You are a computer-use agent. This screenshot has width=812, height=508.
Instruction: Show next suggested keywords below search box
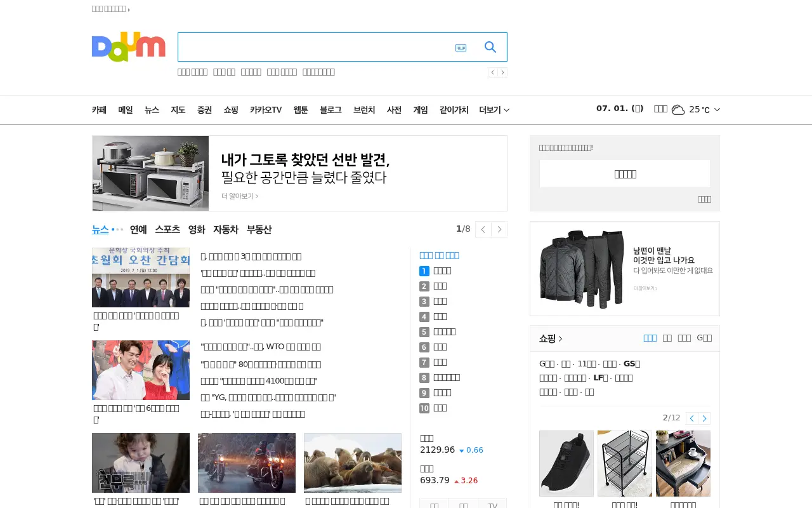click(502, 72)
